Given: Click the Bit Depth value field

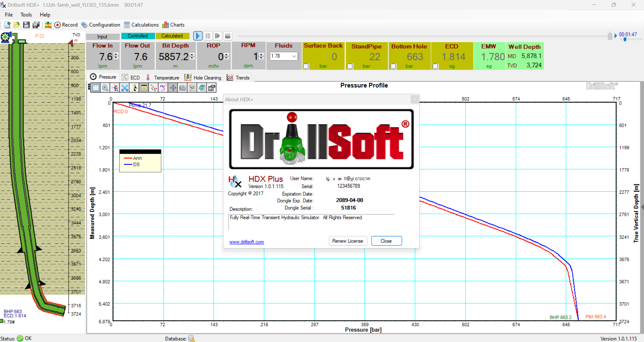Looking at the screenshot, I should [x=174, y=56].
